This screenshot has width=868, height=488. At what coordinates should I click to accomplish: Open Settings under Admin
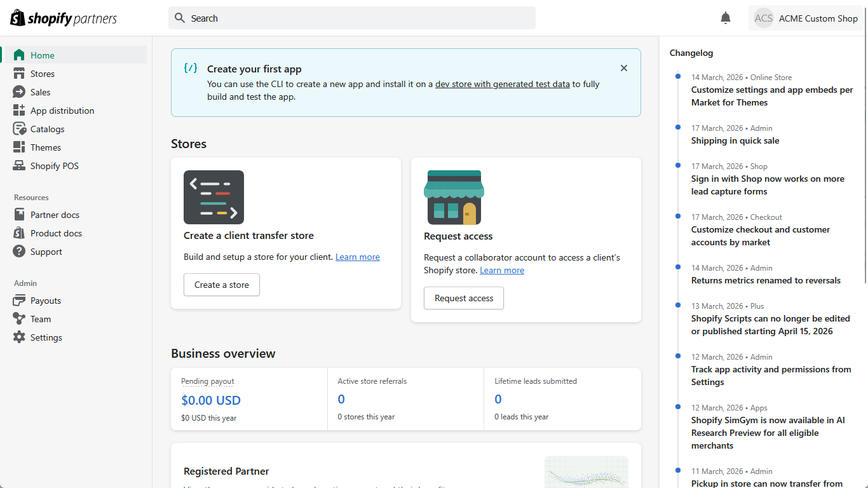tap(76, 337)
